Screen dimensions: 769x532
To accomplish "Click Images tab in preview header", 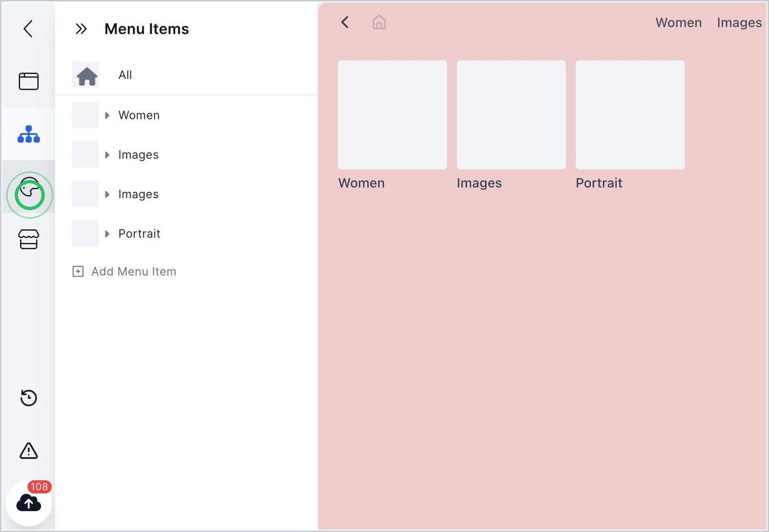I will tap(739, 22).
